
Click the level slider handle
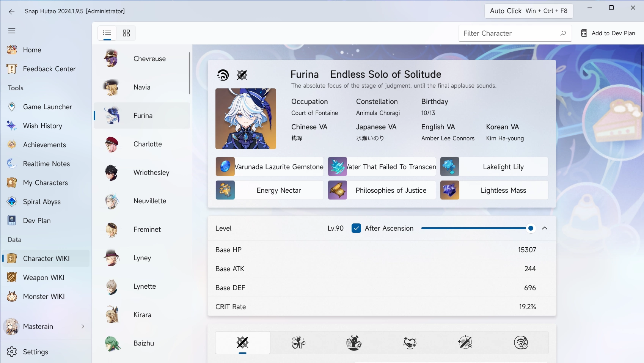click(x=531, y=228)
